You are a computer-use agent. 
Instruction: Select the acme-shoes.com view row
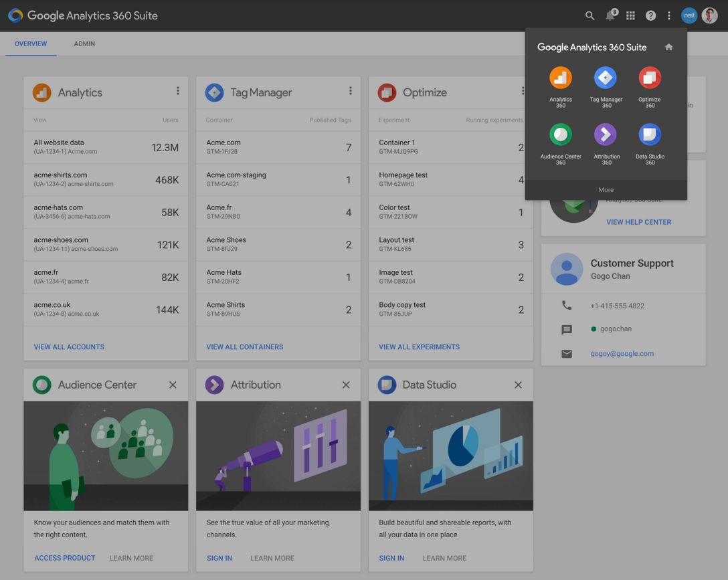106,245
